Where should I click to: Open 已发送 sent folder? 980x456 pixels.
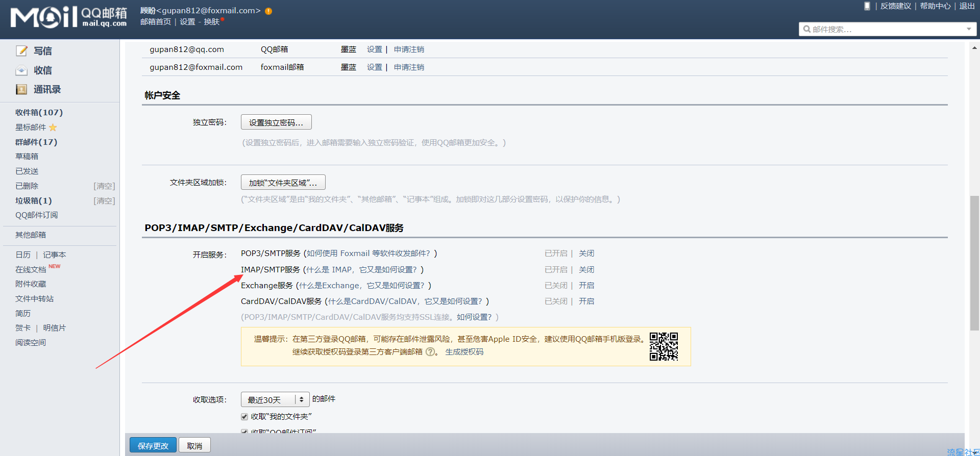[x=27, y=171]
